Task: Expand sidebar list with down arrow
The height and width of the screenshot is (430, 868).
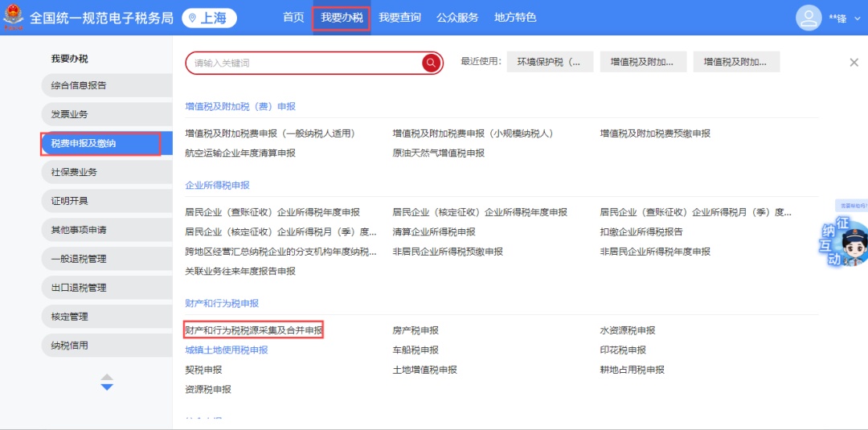Action: pos(107,387)
